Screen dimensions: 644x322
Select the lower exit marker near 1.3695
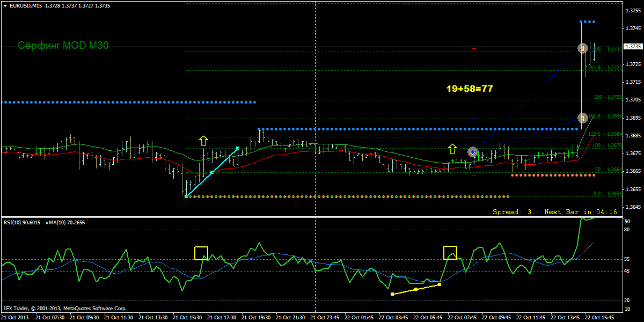pyautogui.click(x=582, y=118)
